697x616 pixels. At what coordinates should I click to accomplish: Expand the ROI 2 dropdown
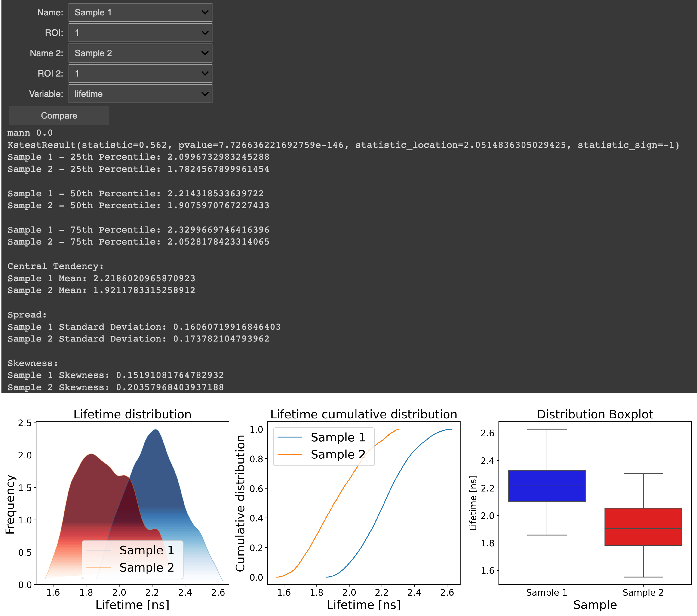click(x=140, y=73)
